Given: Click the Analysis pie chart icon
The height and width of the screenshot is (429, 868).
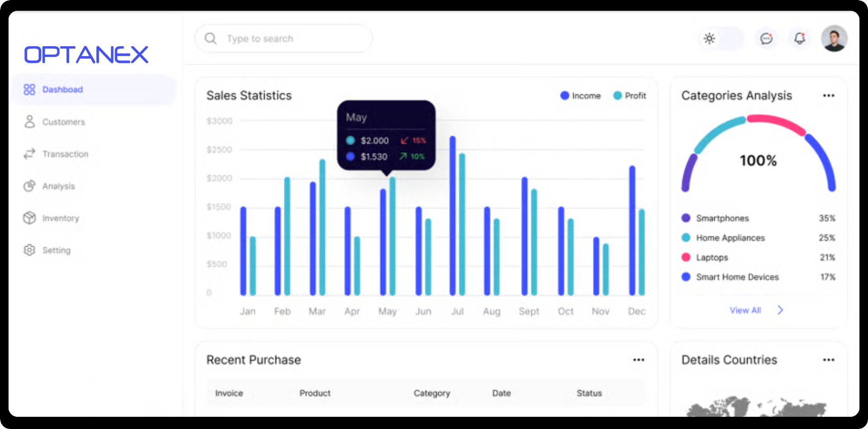Looking at the screenshot, I should tap(29, 186).
